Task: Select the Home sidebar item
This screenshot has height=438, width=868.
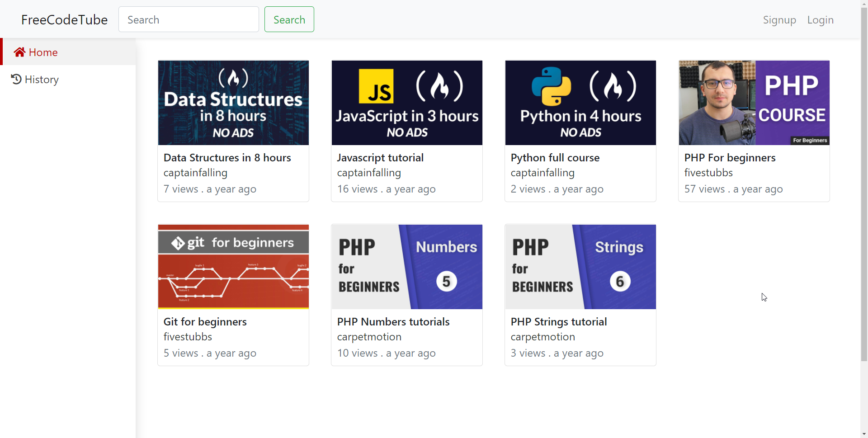Action: coord(43,52)
